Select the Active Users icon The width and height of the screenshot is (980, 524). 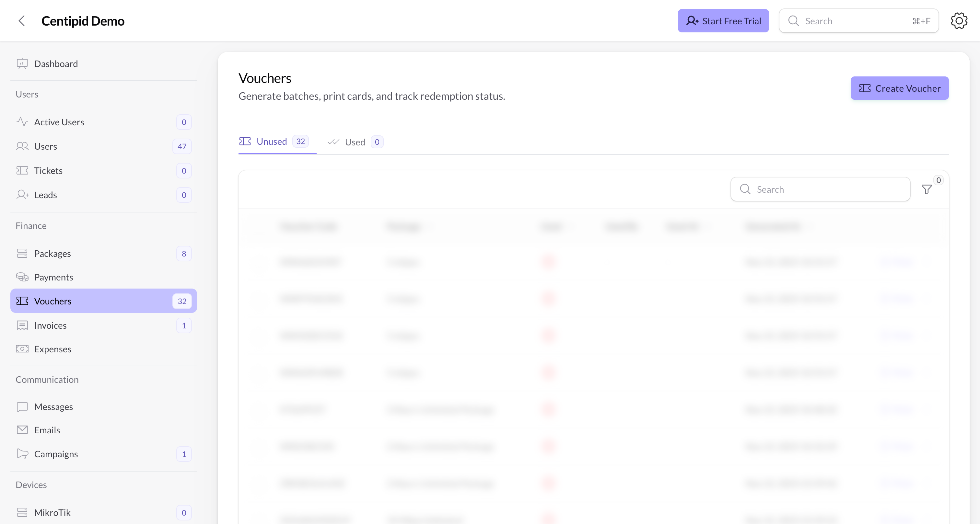point(22,122)
